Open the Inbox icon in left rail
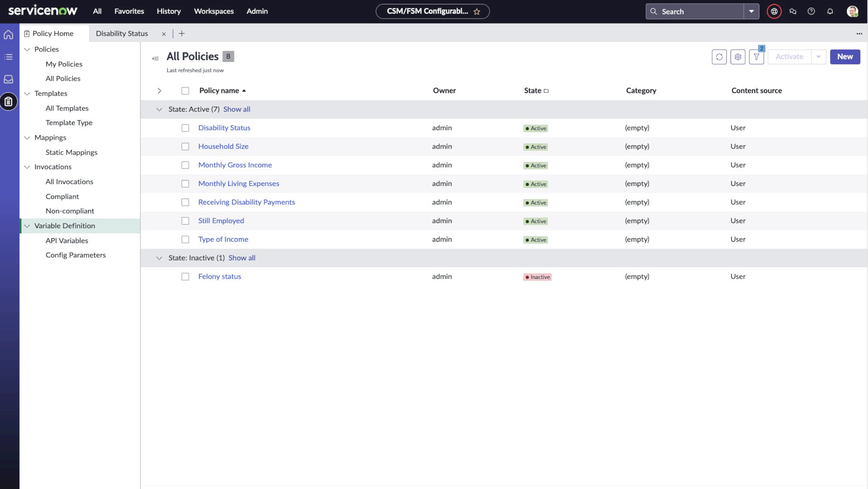 pos(9,79)
